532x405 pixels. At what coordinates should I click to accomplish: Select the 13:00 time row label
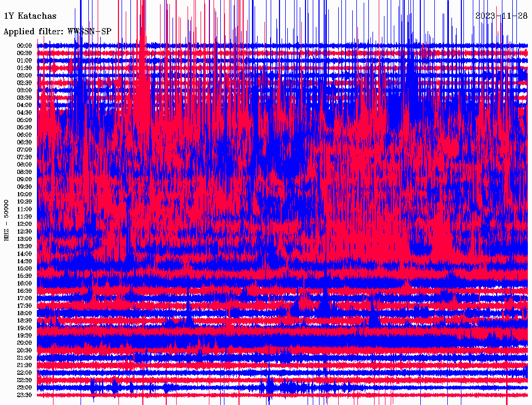pos(24,239)
